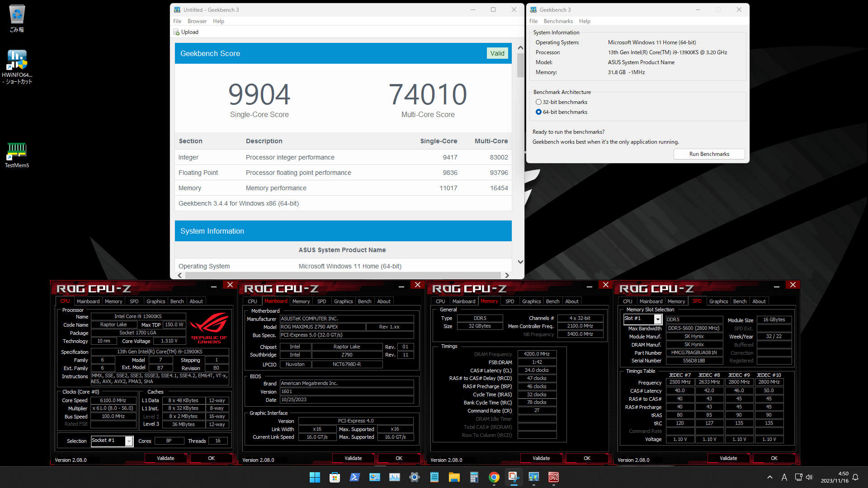
Task: Click the Run Benchmarks button
Action: coord(709,154)
